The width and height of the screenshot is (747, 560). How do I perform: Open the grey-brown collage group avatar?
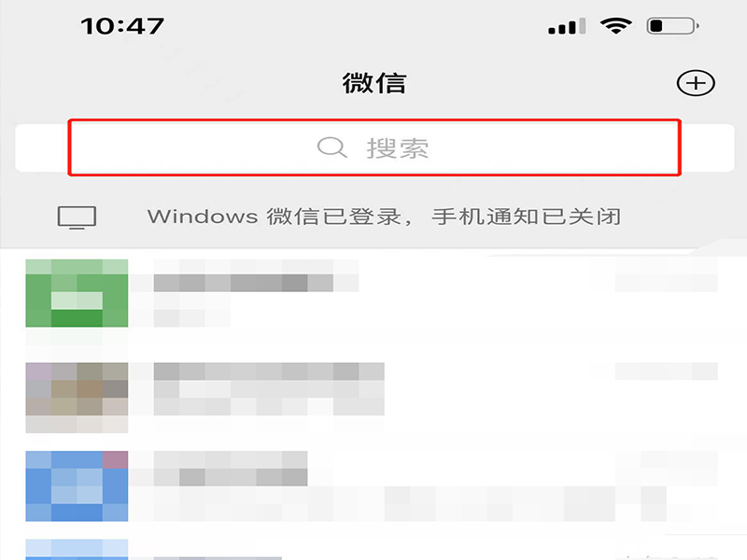click(77, 398)
